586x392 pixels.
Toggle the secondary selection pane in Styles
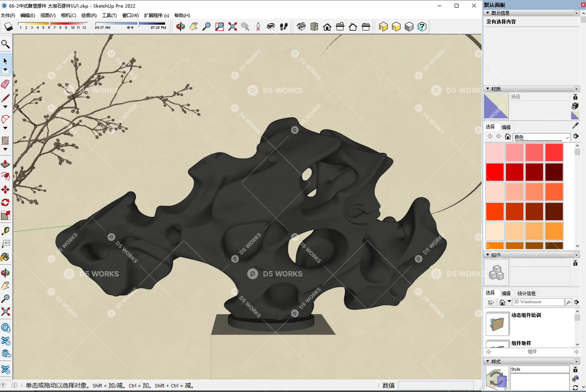[575, 369]
